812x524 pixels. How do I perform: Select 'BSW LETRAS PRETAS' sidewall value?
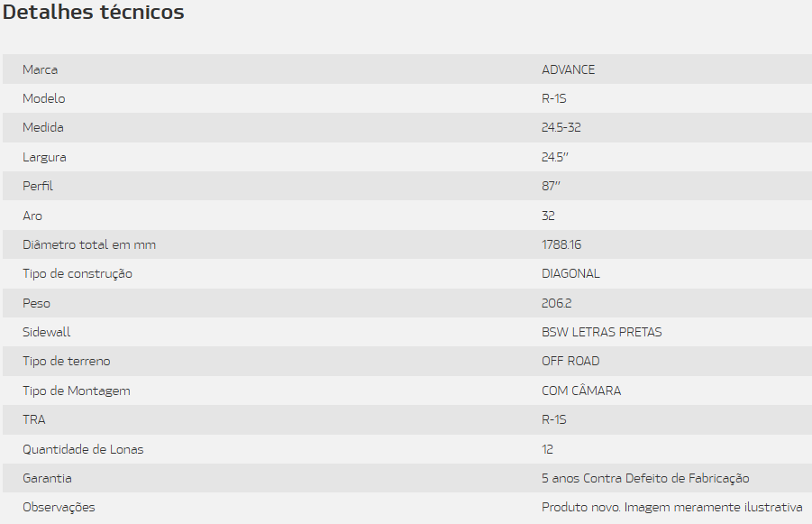[601, 332]
